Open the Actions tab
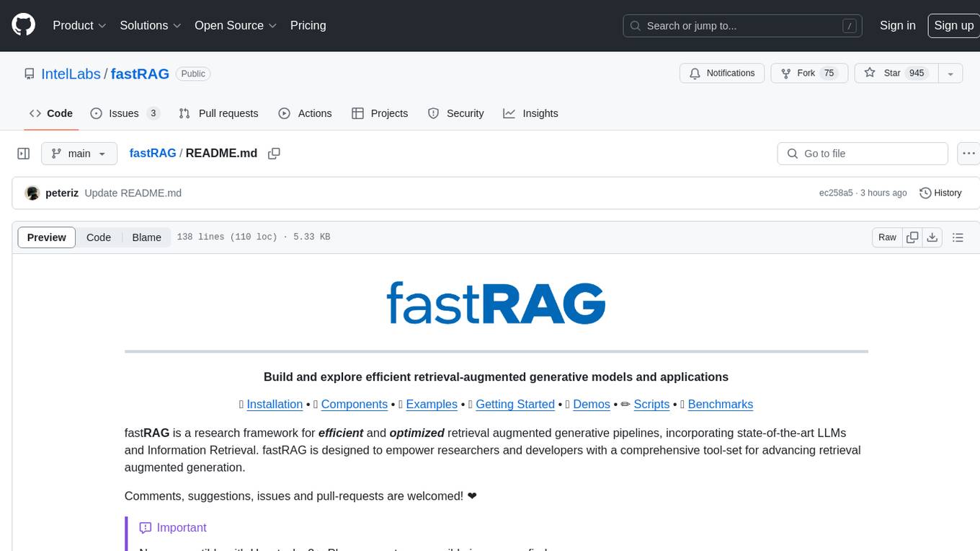The height and width of the screenshot is (551, 980). coord(305,113)
